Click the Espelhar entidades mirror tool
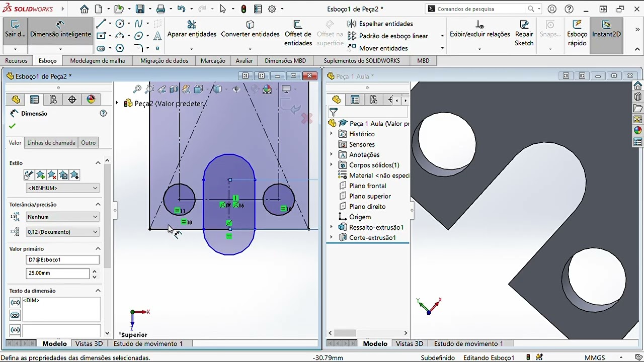644x362 pixels. click(x=380, y=24)
